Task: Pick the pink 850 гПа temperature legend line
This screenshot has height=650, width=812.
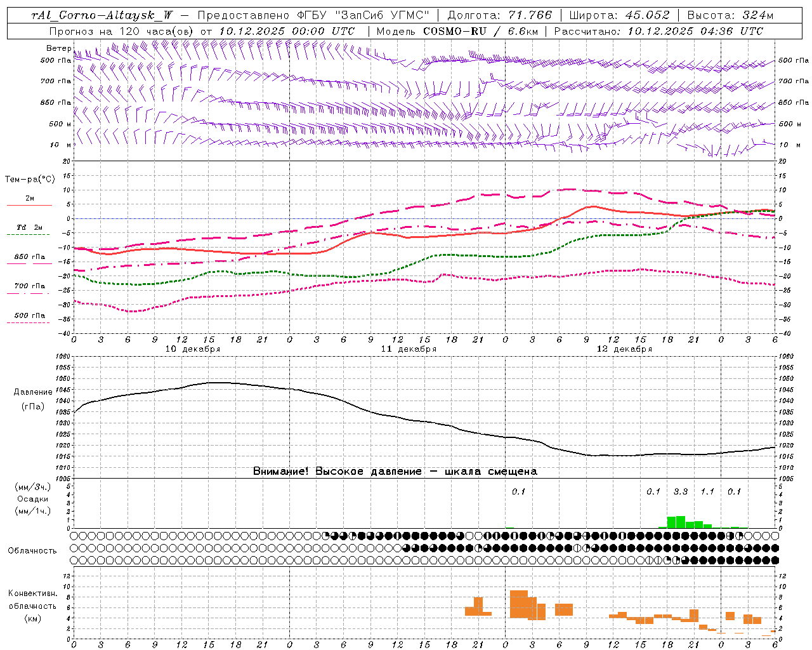Action: click(x=29, y=264)
